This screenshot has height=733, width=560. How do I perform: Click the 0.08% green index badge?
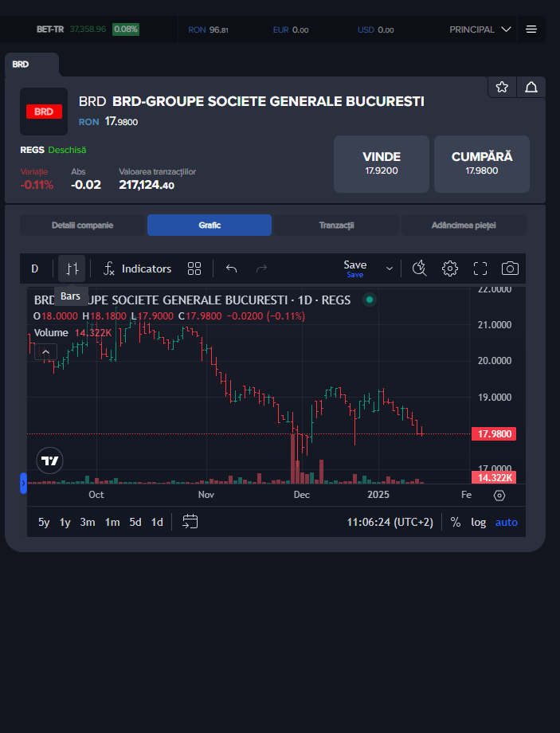(x=126, y=29)
